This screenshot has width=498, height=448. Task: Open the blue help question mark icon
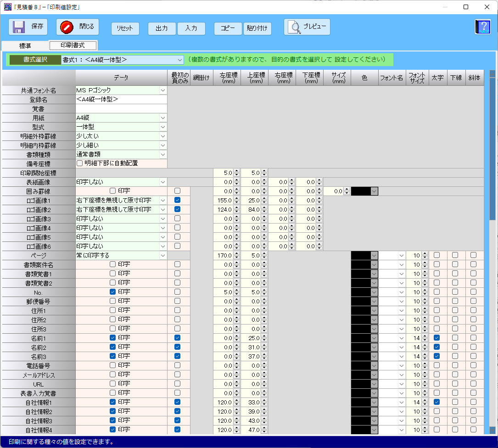click(483, 27)
